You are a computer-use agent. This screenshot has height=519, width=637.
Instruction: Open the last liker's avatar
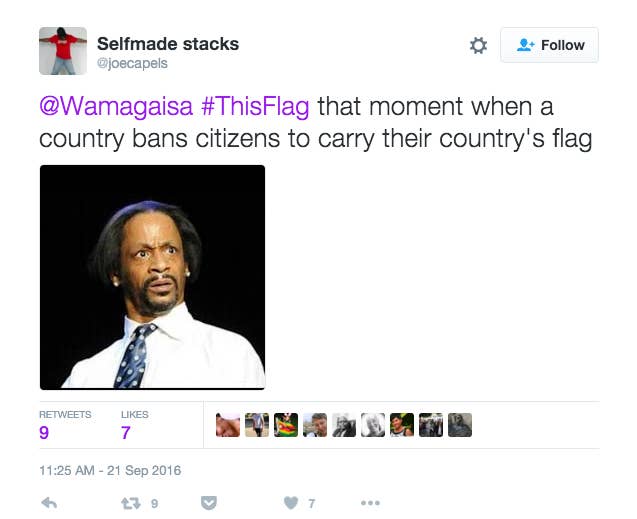pos(460,425)
